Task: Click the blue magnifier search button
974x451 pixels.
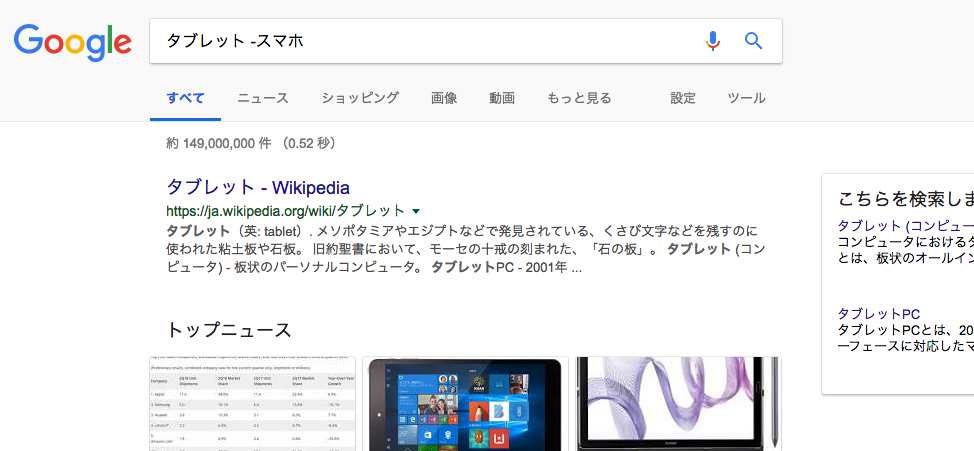Action: tap(753, 41)
